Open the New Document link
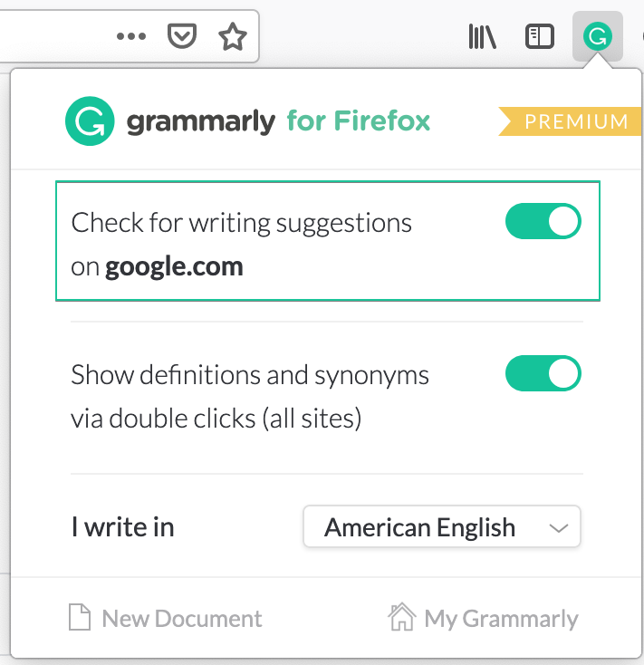The image size is (644, 665). coord(181,619)
